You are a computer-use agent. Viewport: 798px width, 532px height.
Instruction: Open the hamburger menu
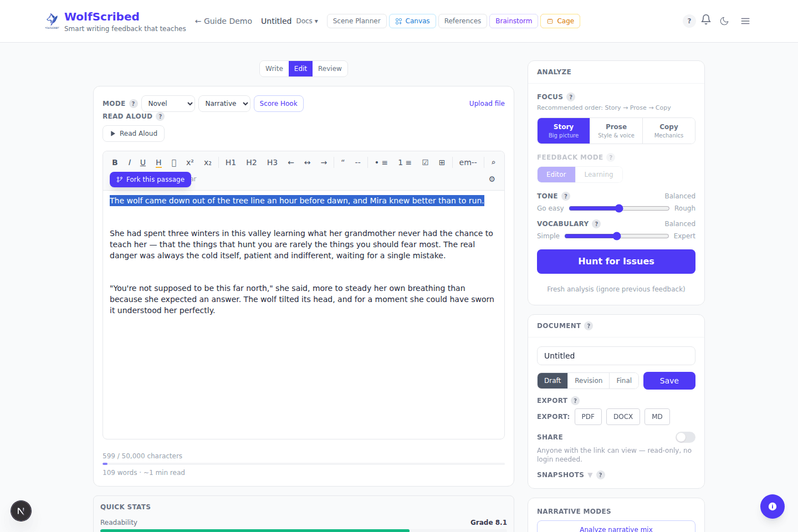[x=745, y=21]
